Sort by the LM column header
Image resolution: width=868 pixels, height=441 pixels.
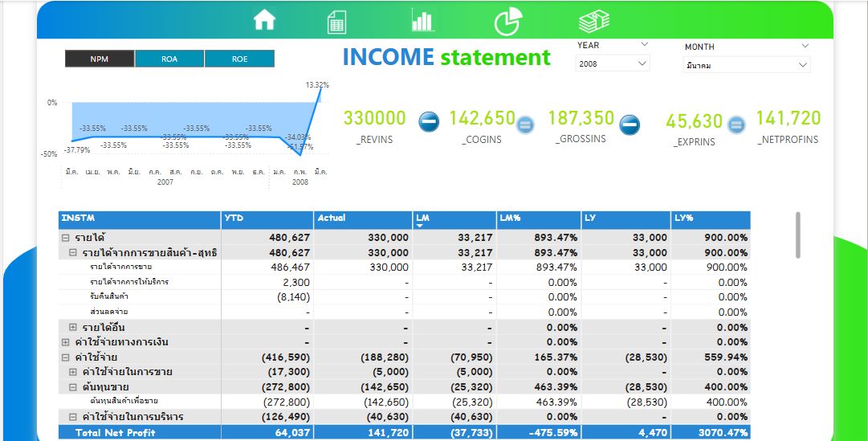(x=455, y=218)
